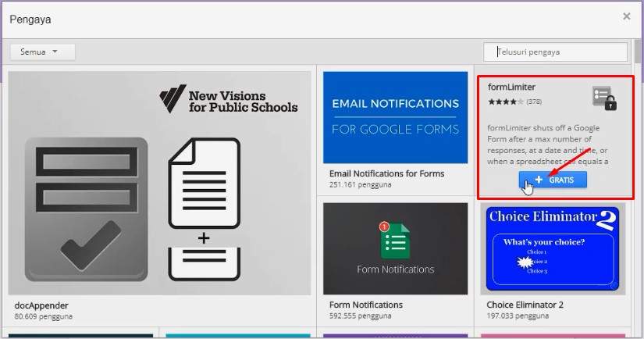644x339 pixels.
Task: Click the formLimiter lock icon
Action: pyautogui.click(x=604, y=98)
